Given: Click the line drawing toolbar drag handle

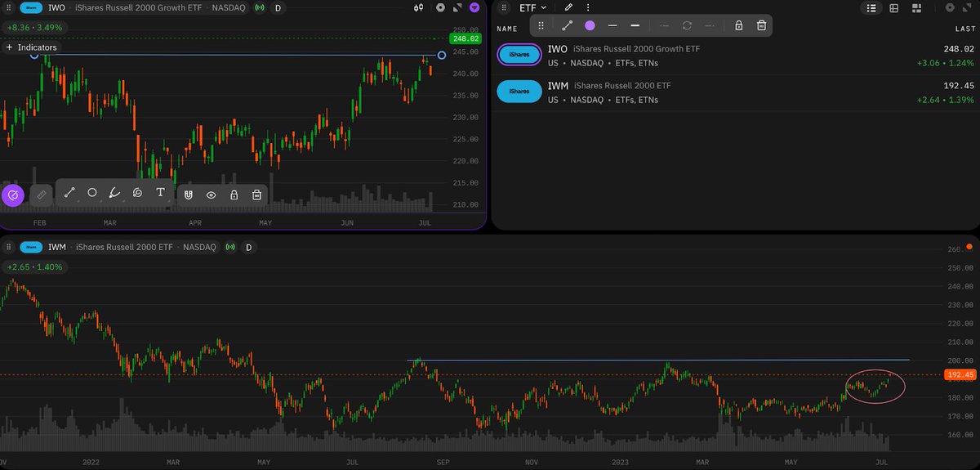Looking at the screenshot, I should 540,25.
